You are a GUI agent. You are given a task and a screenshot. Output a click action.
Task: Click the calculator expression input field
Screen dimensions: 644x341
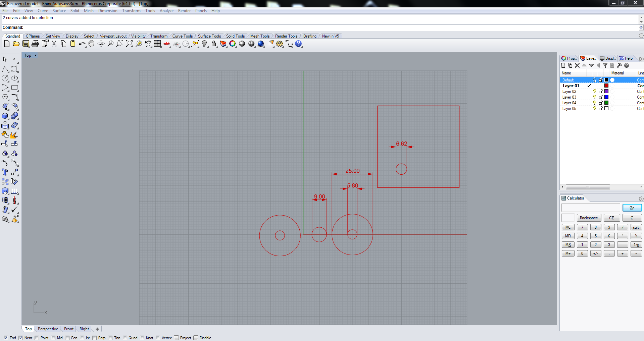(x=591, y=208)
